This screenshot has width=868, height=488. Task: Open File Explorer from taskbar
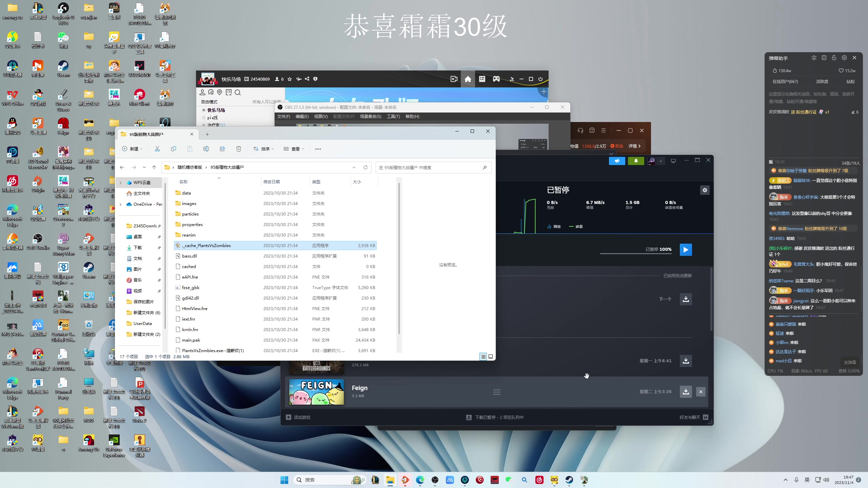390,480
